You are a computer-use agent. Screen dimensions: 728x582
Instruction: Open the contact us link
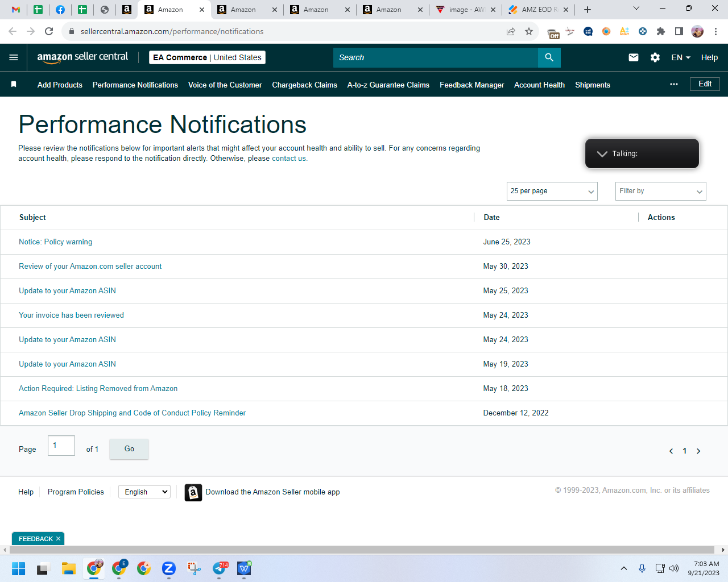coord(289,159)
